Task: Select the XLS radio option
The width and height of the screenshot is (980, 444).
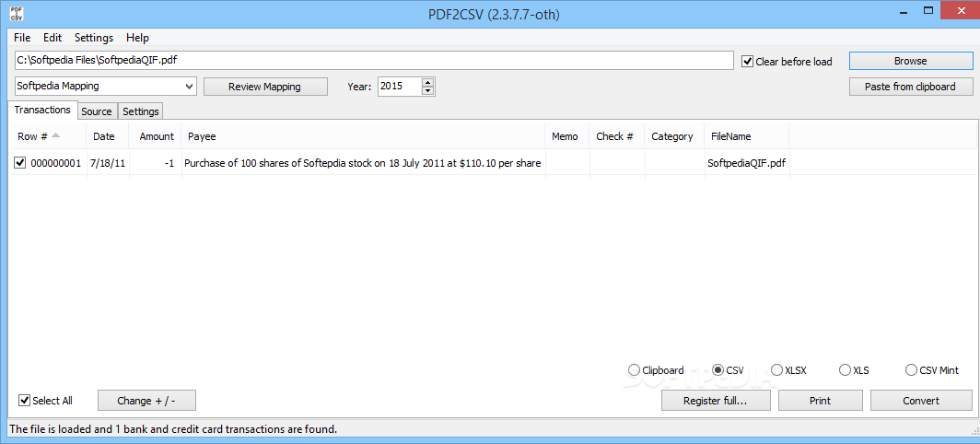Action: tap(845, 370)
